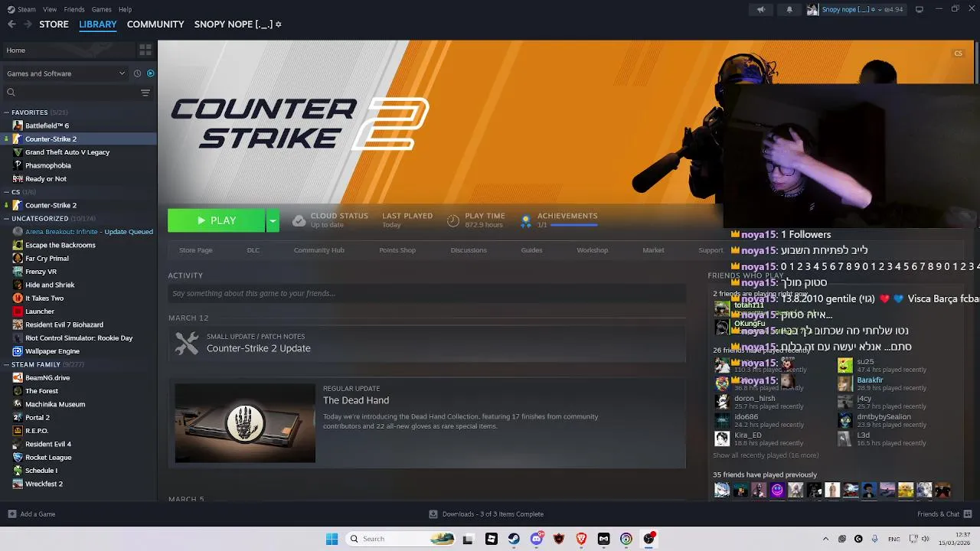
Task: Open Friends & Chat icon
Action: pyautogui.click(x=968, y=514)
